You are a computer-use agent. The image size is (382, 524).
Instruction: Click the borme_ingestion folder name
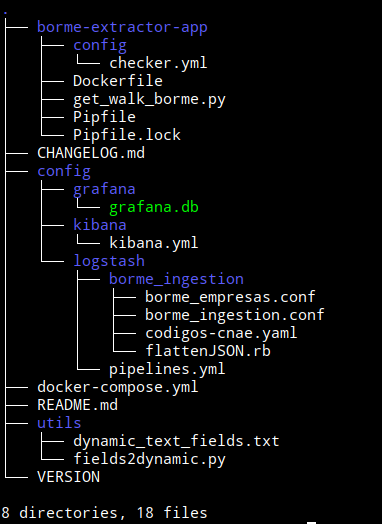[176, 279]
